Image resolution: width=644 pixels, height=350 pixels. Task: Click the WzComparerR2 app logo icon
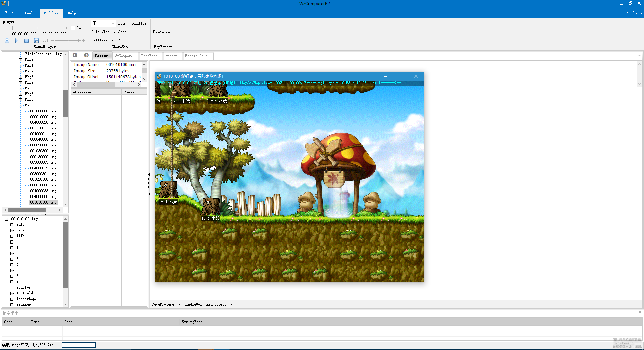[4, 3]
